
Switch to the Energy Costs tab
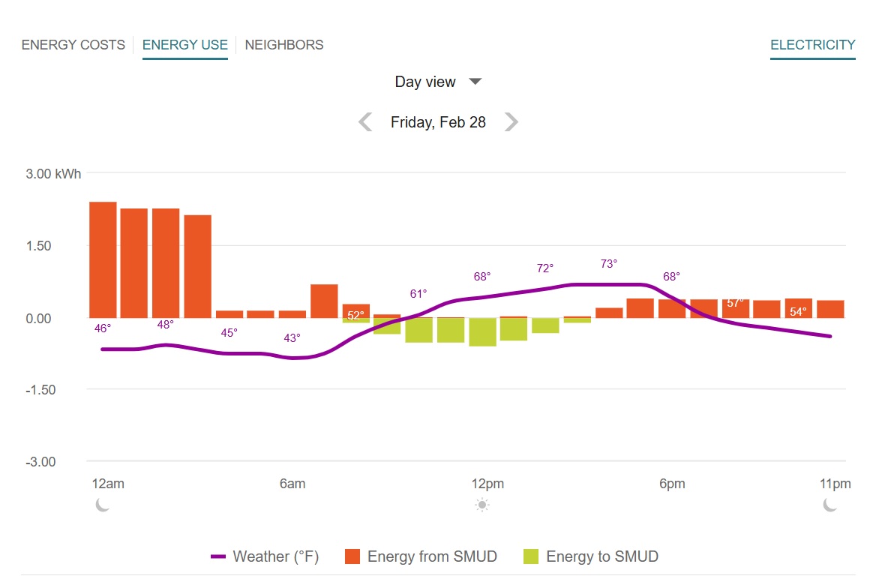pyautogui.click(x=73, y=45)
